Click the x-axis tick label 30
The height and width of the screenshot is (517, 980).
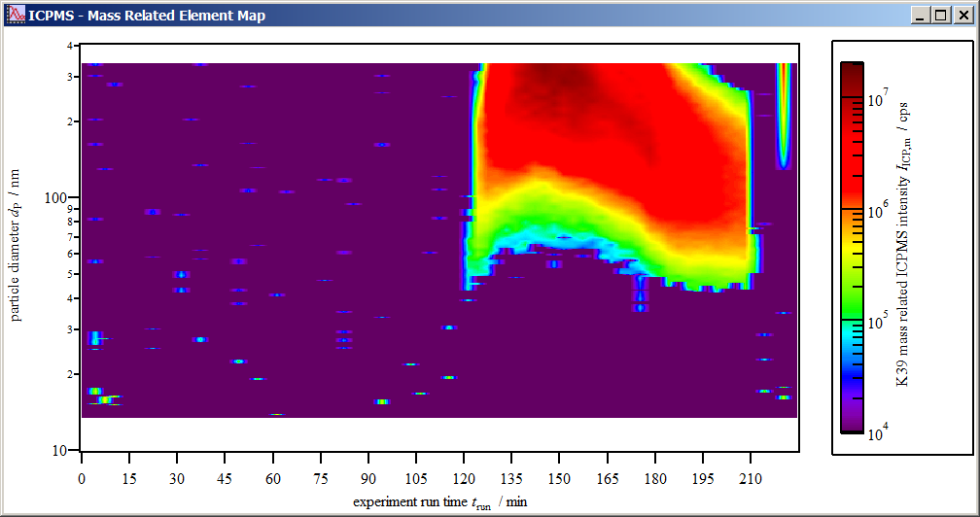(177, 479)
